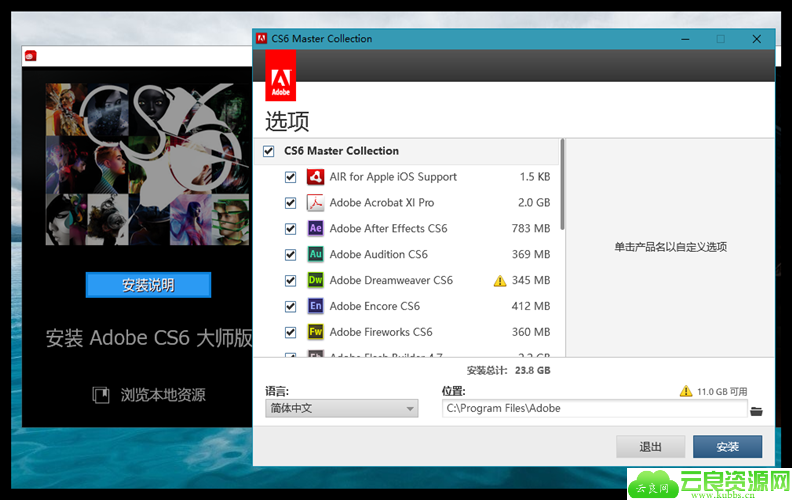The height and width of the screenshot is (500, 792).
Task: Click the Encore CS6 En icon
Action: (x=316, y=306)
